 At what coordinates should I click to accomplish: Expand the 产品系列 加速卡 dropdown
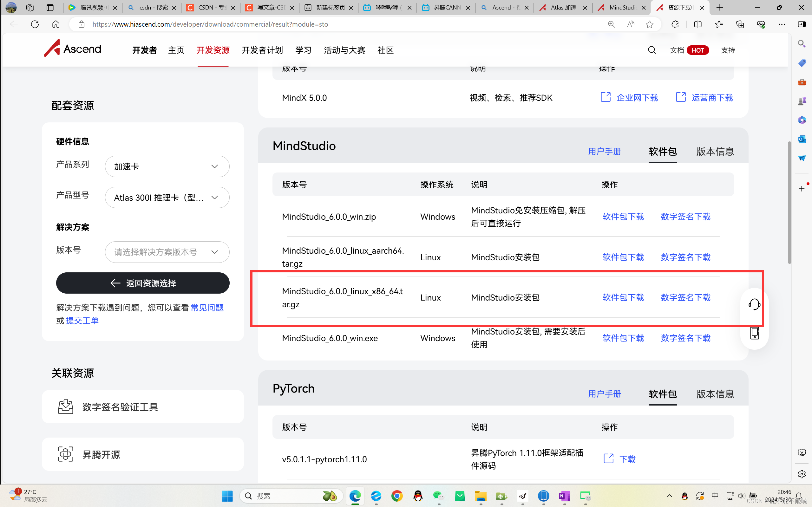pyautogui.click(x=167, y=166)
